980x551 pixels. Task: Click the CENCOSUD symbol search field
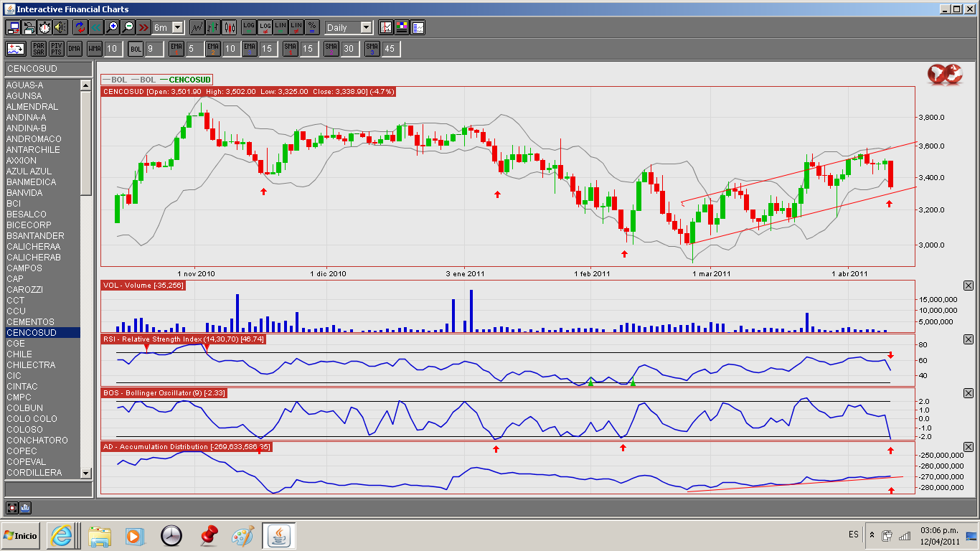(49, 69)
